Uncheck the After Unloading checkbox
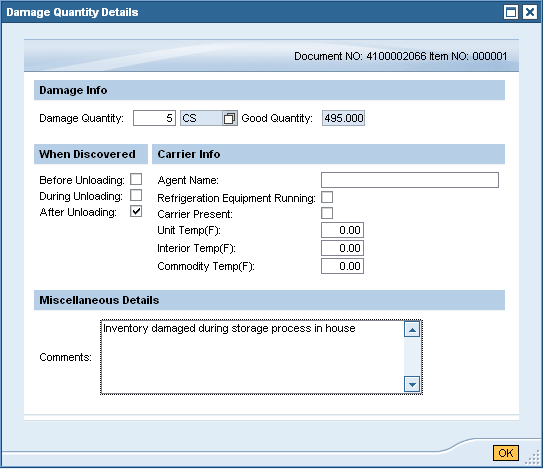The height and width of the screenshot is (469, 543). tap(136, 211)
